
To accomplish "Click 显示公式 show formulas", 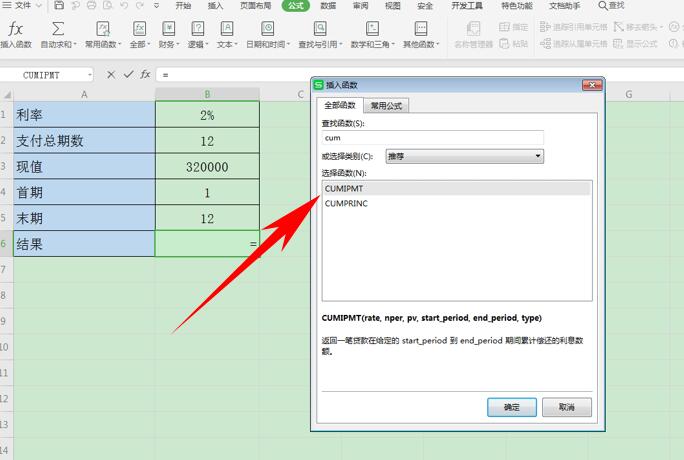I will [x=635, y=44].
